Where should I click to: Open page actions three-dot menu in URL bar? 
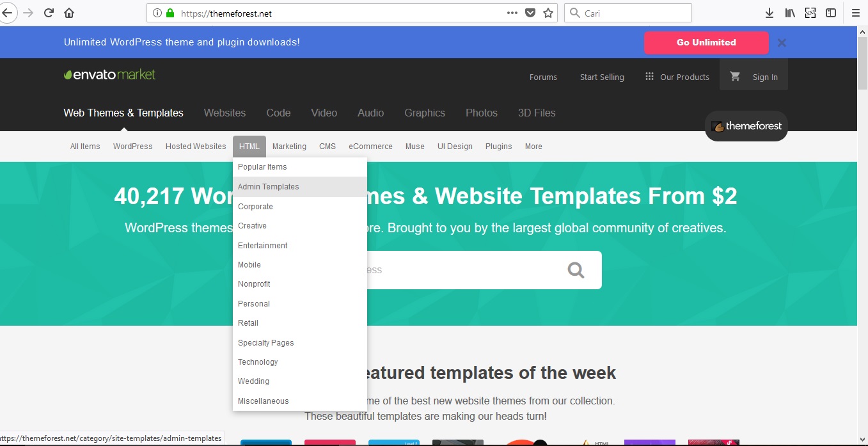coord(512,13)
